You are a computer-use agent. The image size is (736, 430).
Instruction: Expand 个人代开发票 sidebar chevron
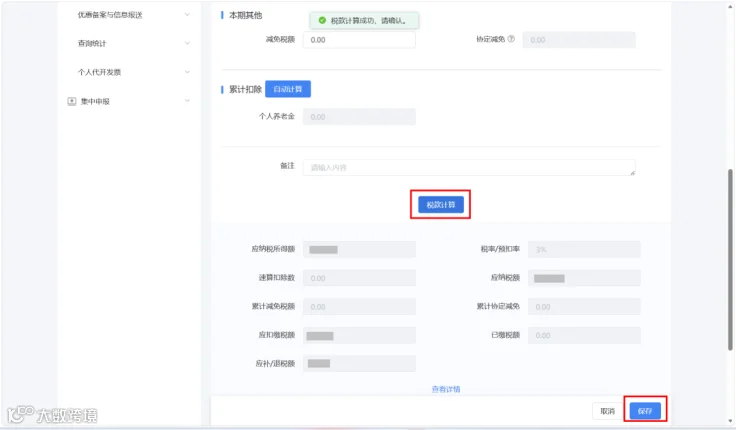click(x=187, y=72)
